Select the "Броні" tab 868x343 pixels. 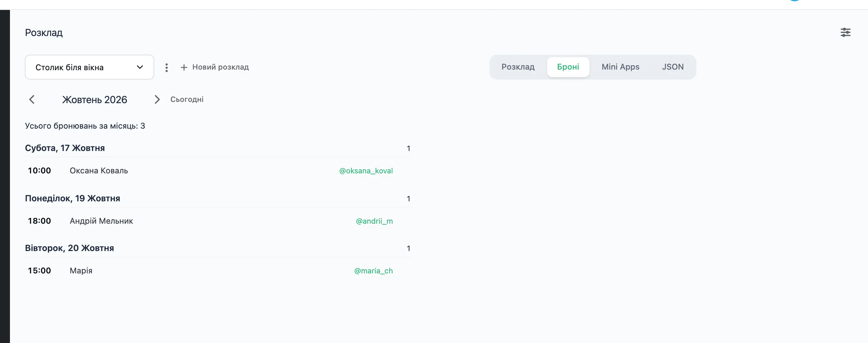click(x=568, y=67)
